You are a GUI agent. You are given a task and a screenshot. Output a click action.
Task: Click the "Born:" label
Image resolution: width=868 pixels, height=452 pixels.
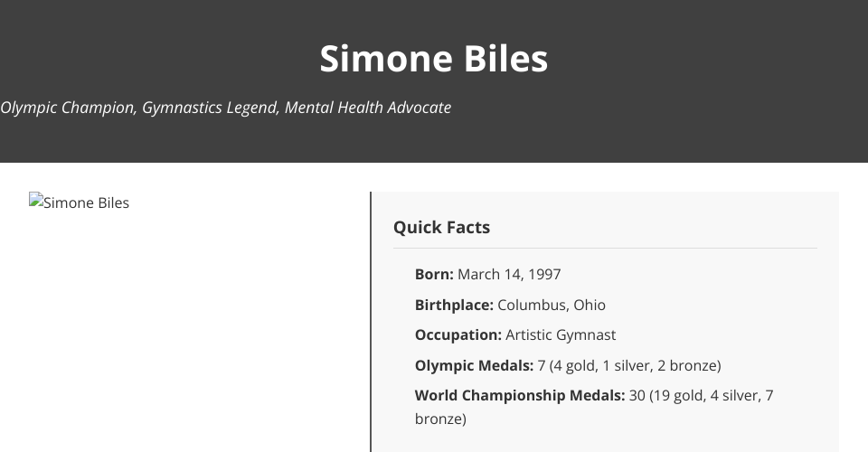[x=434, y=274]
